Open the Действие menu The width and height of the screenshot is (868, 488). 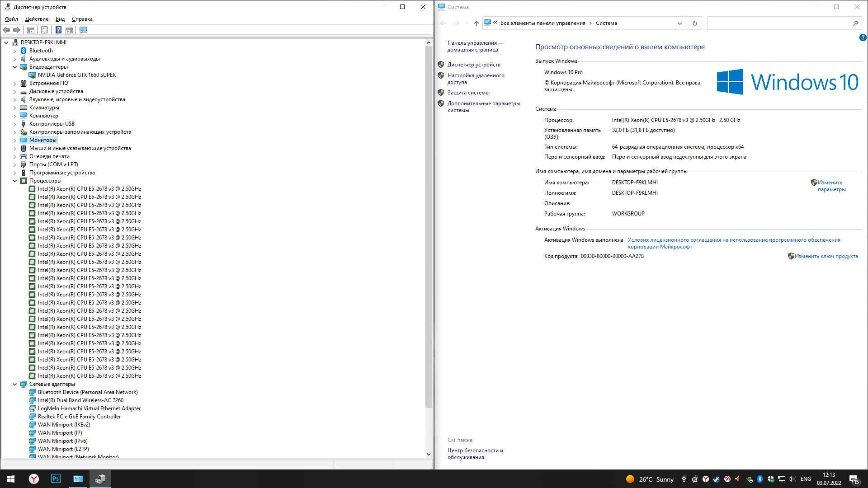tap(37, 19)
